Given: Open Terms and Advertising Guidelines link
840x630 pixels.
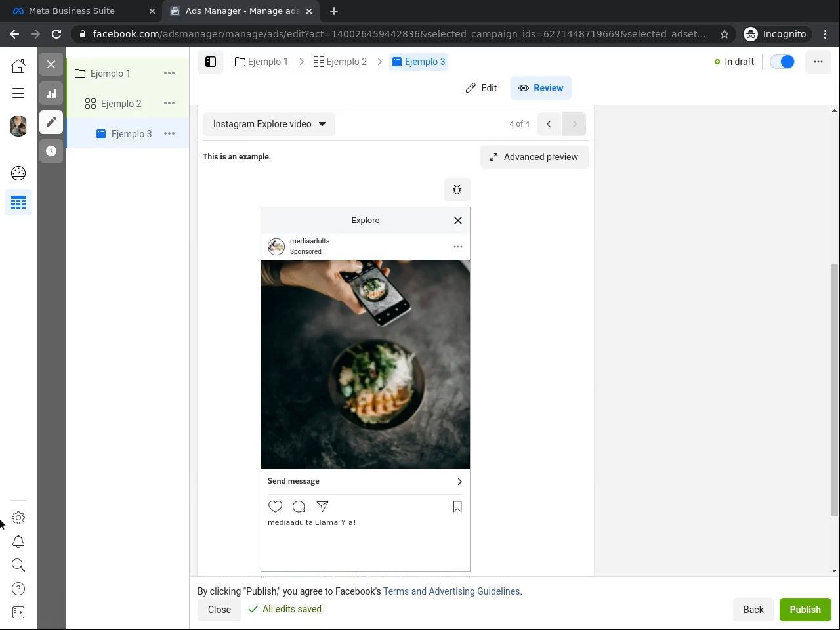Looking at the screenshot, I should (x=451, y=591).
